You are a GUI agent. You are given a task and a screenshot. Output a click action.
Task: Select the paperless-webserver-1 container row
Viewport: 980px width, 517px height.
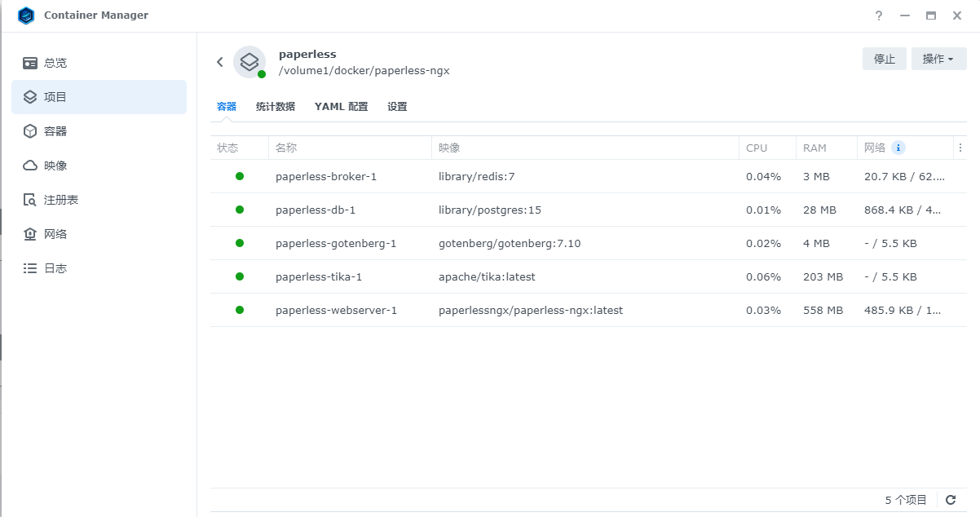tap(336, 310)
